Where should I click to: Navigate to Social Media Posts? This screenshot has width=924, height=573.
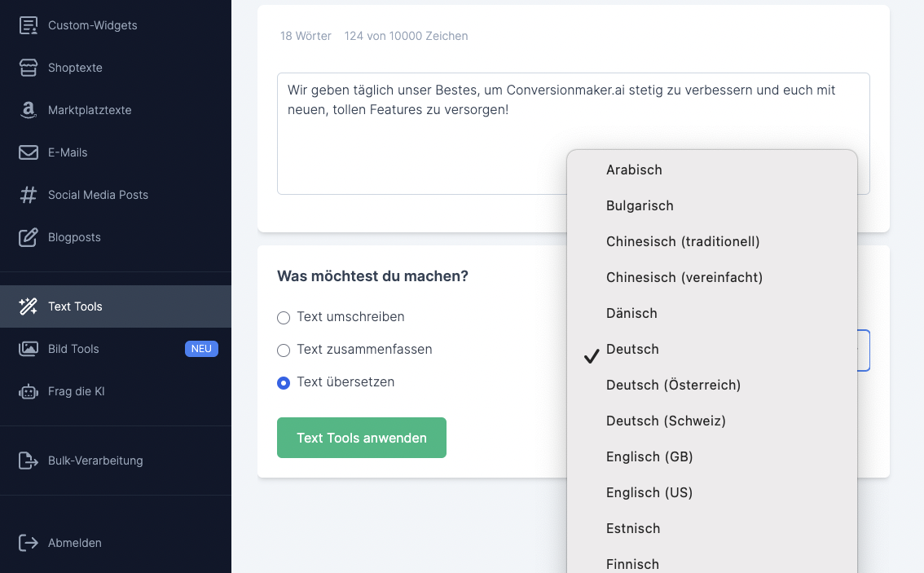(116, 195)
